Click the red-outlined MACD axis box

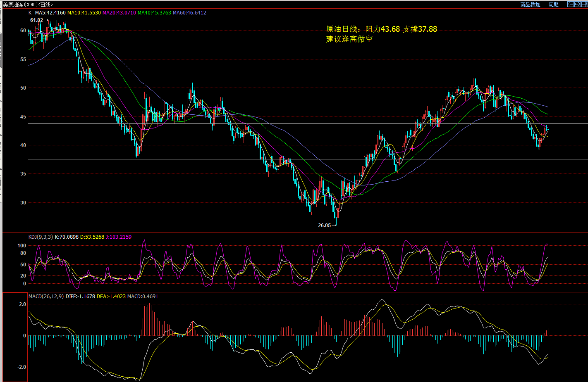tap(15, 337)
